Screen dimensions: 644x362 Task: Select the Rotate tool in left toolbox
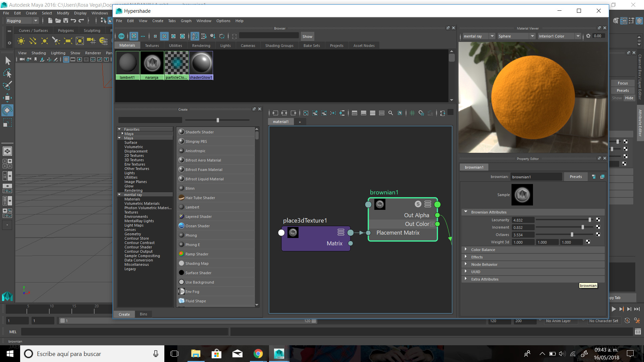click(7, 110)
